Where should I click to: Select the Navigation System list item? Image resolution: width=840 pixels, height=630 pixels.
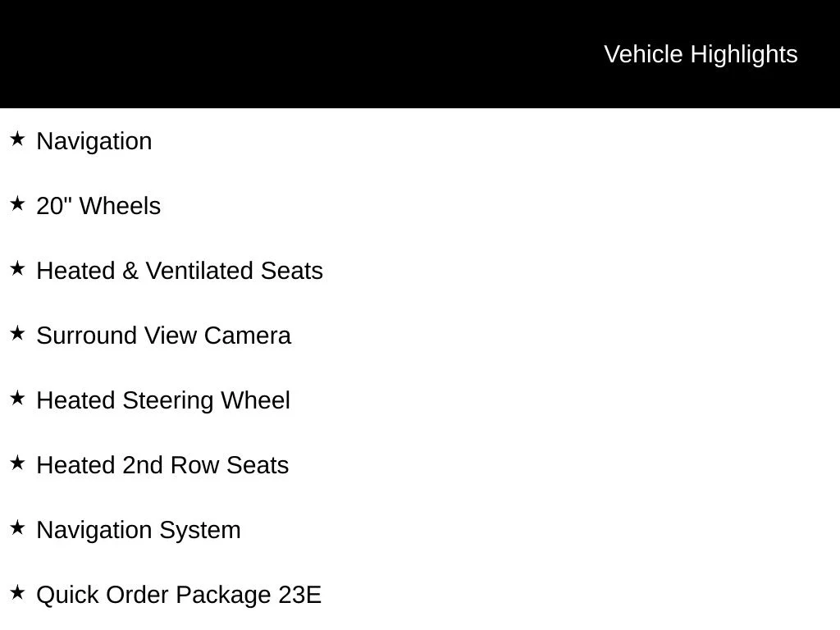coord(138,531)
